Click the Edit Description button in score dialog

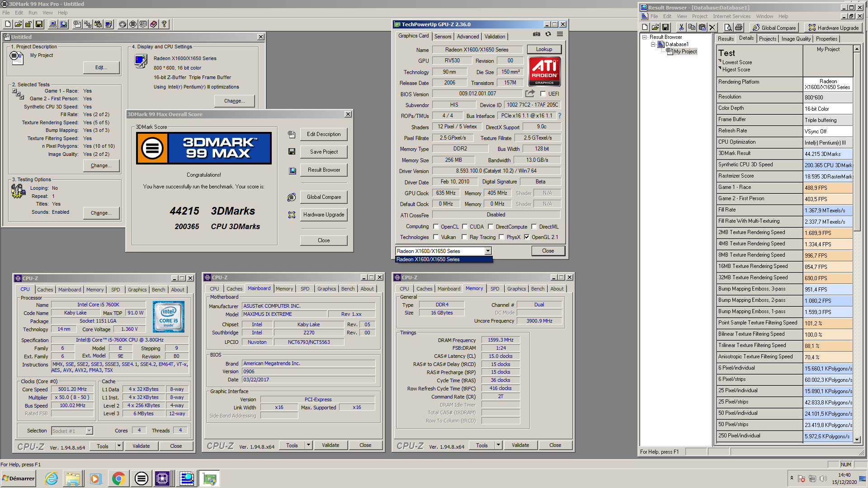click(324, 134)
